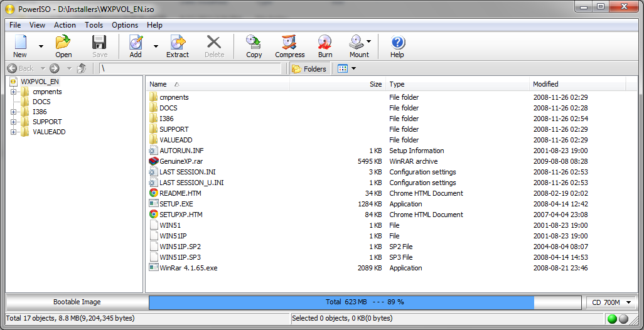
Task: Sort by the Name column header
Action: coord(218,84)
